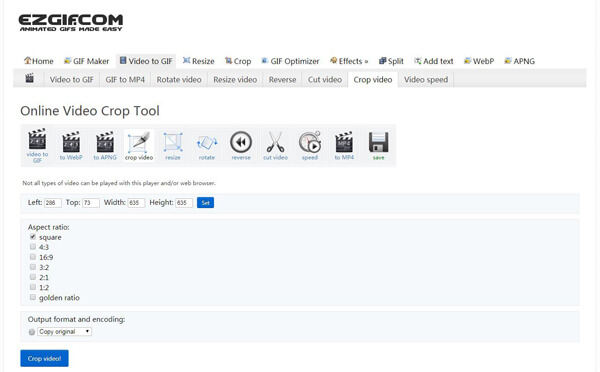The image size is (600, 372).
Task: Open the resize tool icon
Action: 173,146
